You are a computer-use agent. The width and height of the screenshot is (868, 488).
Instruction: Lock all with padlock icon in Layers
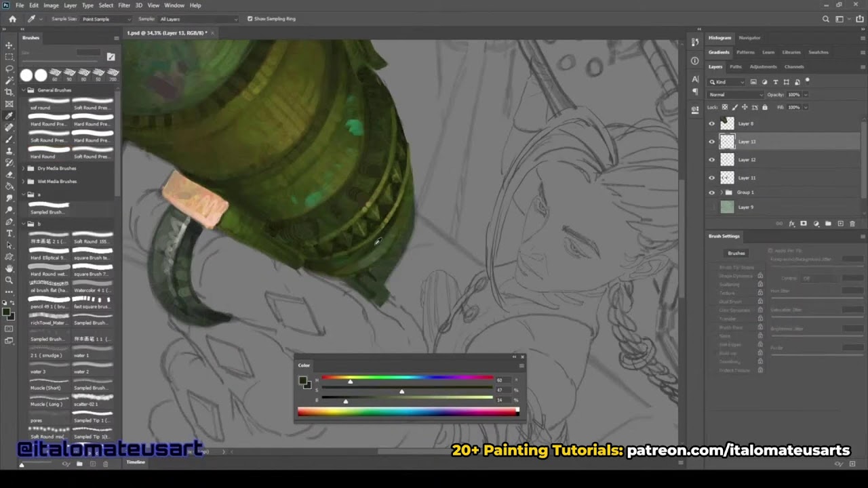coord(765,107)
